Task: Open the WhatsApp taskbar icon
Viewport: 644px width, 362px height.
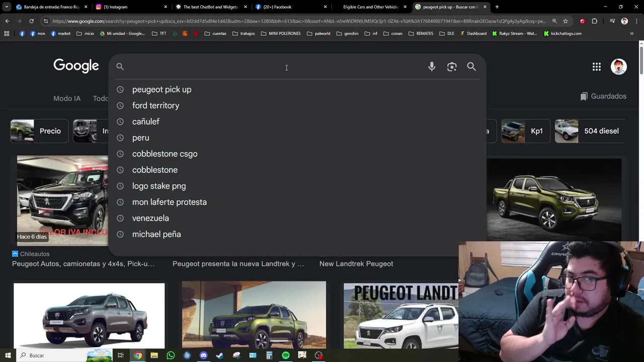Action: tap(171, 355)
